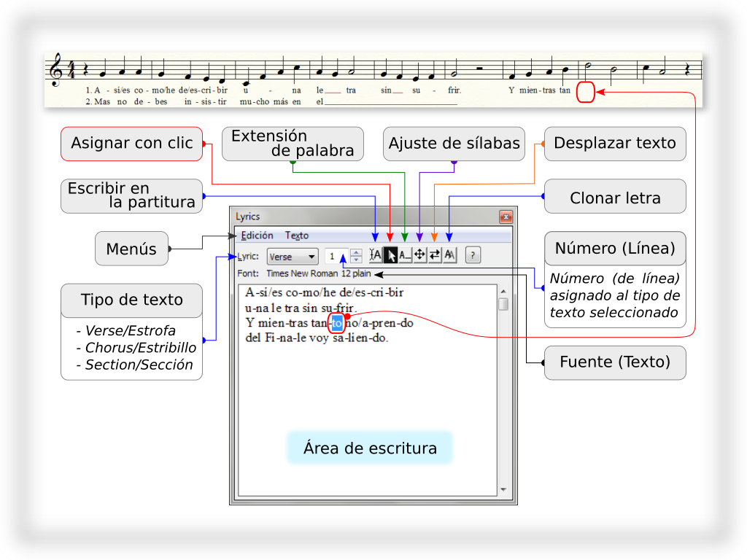The height and width of the screenshot is (560, 747).
Task: Select the word extension tool
Action: coord(405,255)
